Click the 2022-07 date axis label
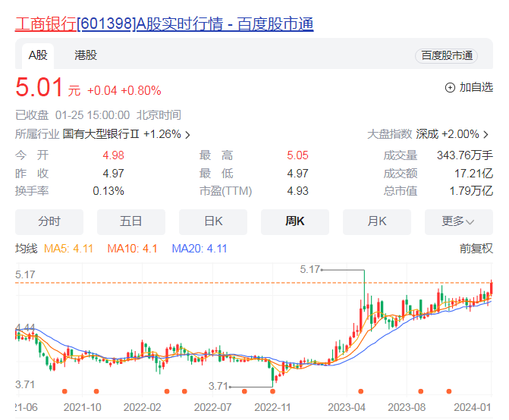Screen dimensions: 509x420 212,407
